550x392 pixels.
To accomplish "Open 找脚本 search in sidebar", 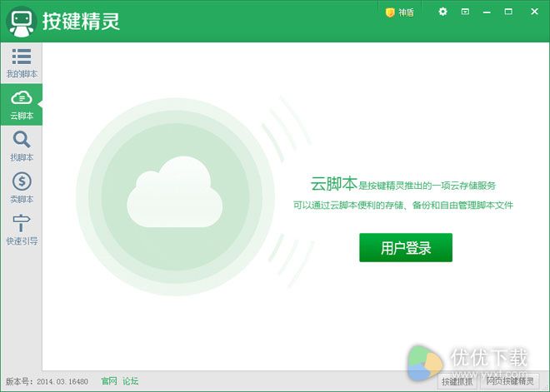I will tap(22, 146).
